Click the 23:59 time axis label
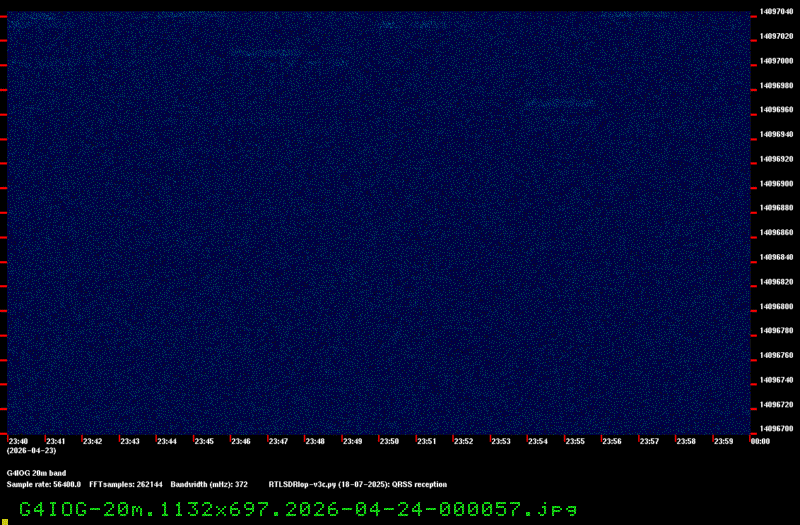The height and width of the screenshot is (525, 800). point(723,441)
